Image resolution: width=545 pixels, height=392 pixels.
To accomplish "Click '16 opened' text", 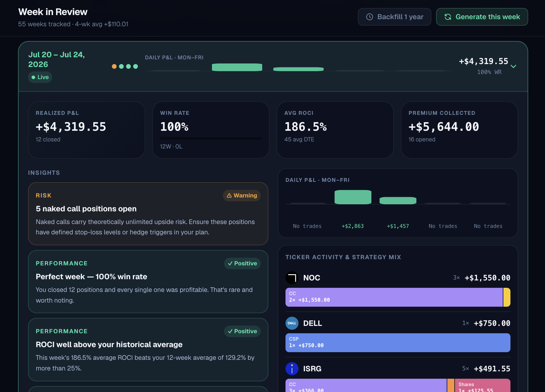I will (x=422, y=139).
